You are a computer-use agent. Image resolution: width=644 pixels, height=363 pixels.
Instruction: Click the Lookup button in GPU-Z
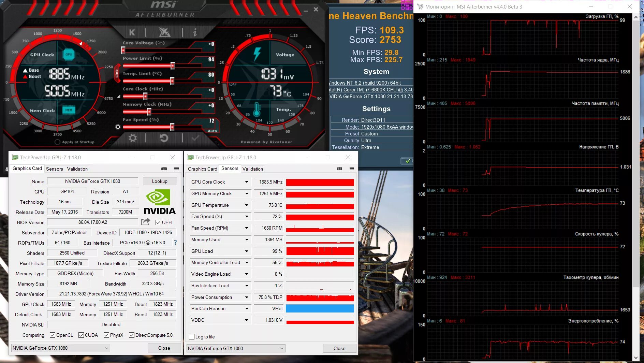(x=160, y=181)
